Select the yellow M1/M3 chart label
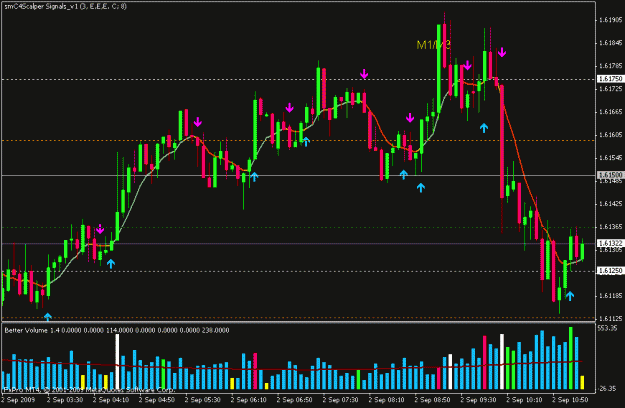This screenshot has width=625, height=408. [x=434, y=45]
